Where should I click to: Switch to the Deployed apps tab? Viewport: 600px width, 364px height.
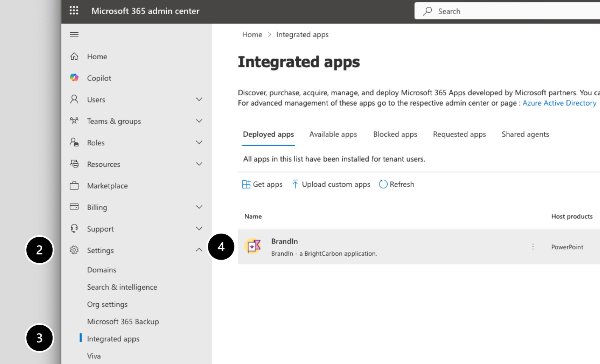(268, 134)
